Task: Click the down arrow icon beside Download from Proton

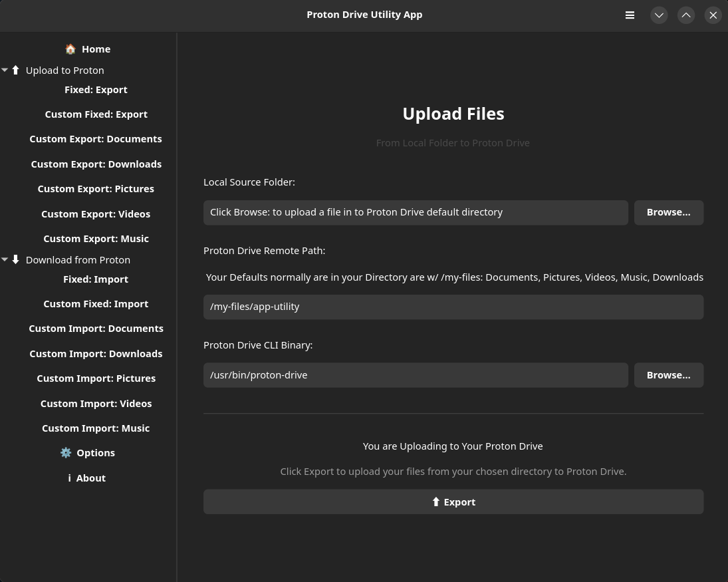Action: (16, 259)
